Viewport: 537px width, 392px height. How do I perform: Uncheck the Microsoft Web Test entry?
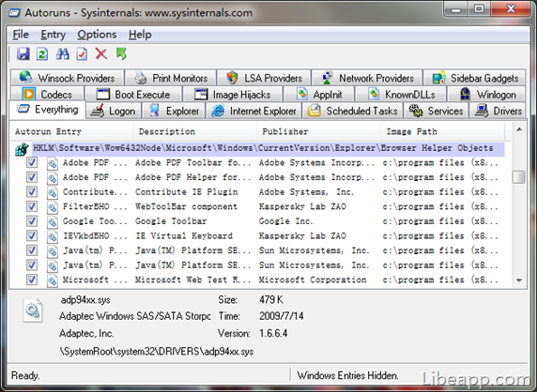32,279
